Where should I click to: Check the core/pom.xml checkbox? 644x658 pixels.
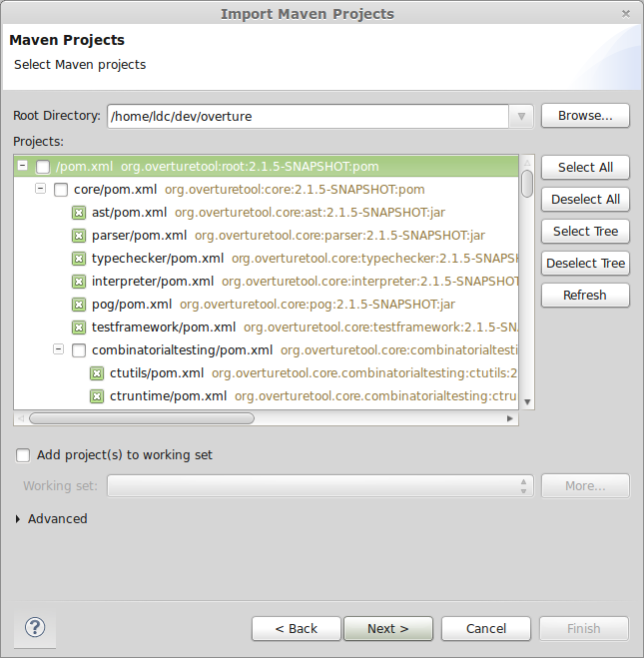click(61, 190)
